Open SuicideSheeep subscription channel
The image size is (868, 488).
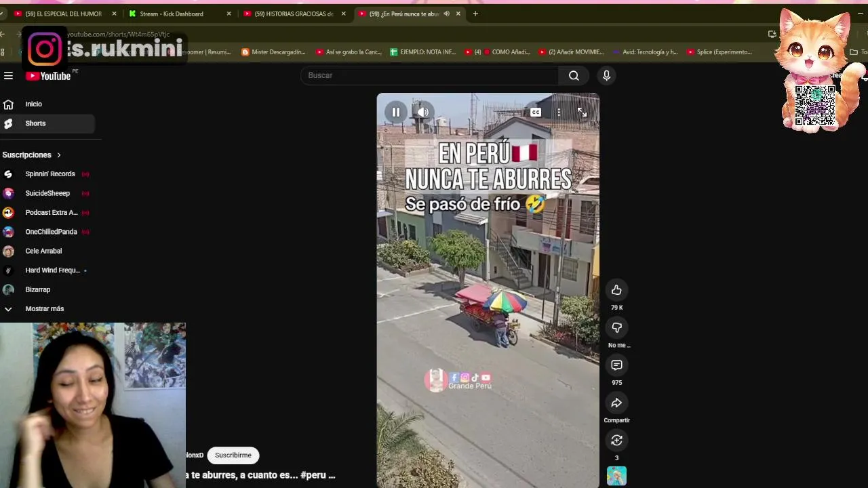click(47, 193)
